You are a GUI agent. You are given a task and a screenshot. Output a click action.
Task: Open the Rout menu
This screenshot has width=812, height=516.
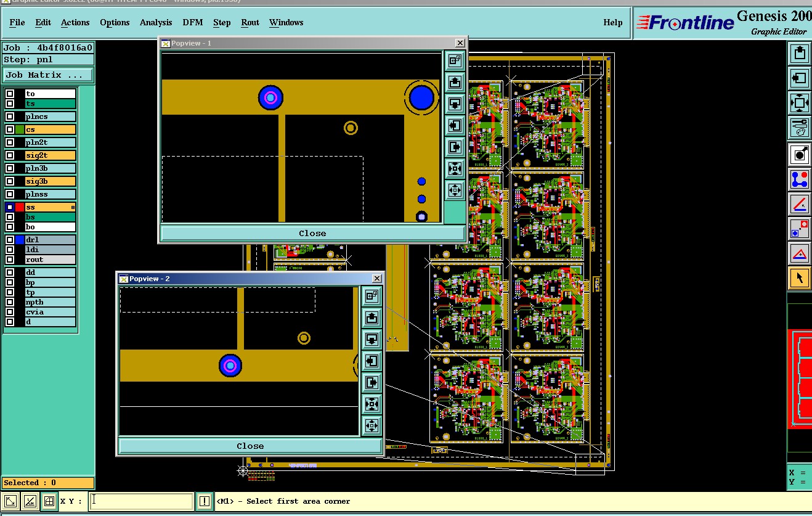click(250, 22)
